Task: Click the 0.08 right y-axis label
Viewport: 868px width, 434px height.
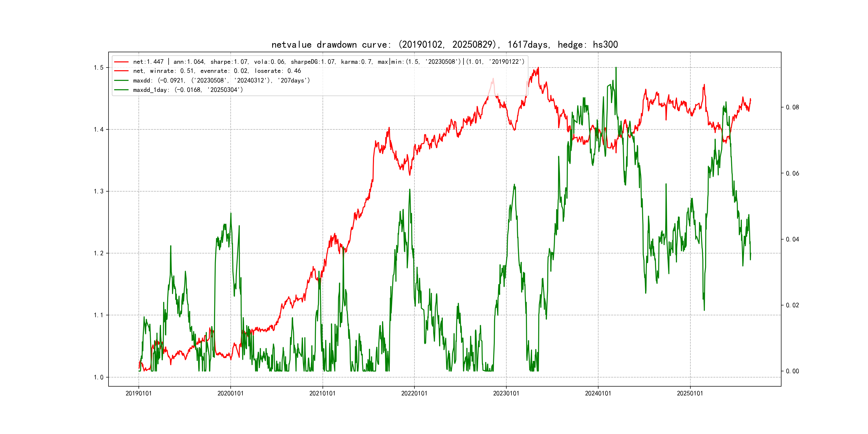Action: [792, 107]
